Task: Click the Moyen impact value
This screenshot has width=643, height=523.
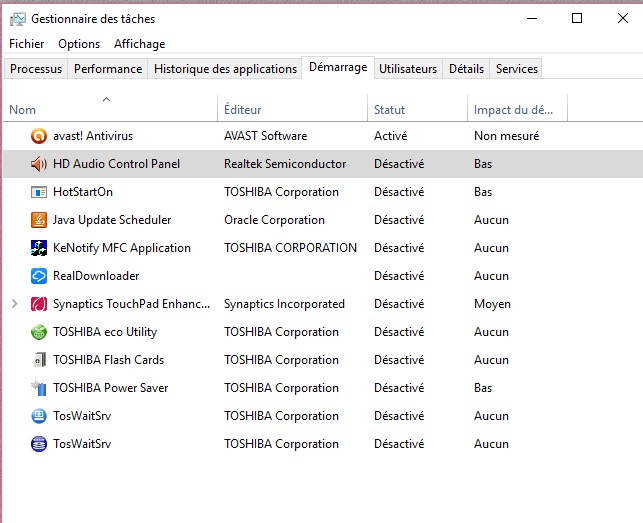Action: (493, 304)
